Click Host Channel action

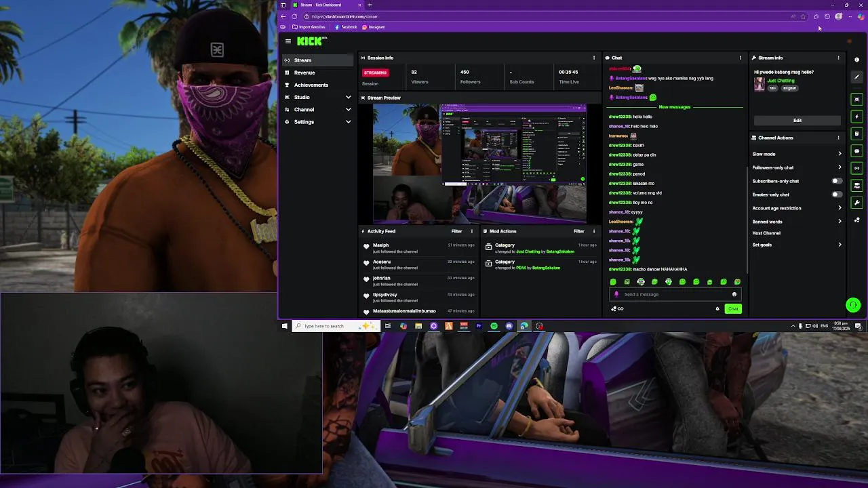click(x=766, y=233)
